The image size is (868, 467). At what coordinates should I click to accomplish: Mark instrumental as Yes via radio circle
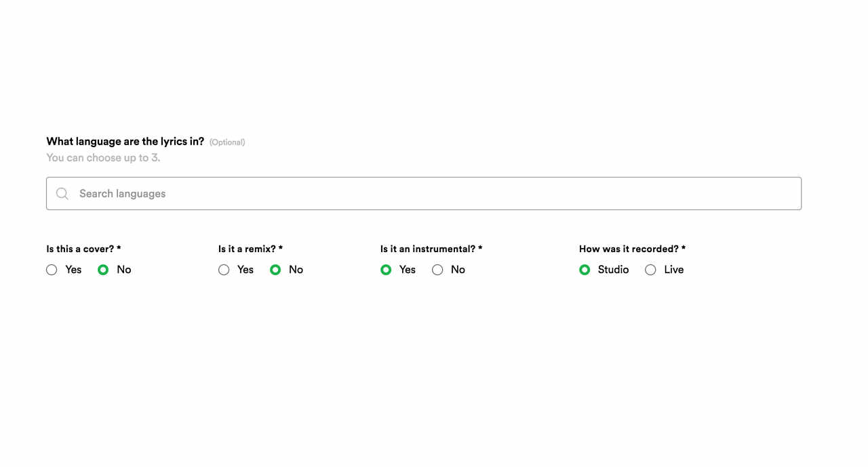point(386,270)
